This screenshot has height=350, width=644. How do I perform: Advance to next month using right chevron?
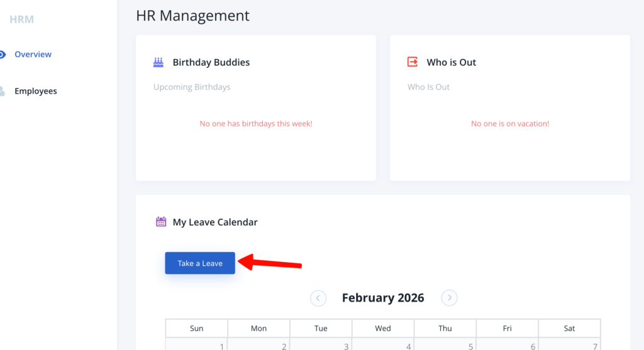pos(449,298)
